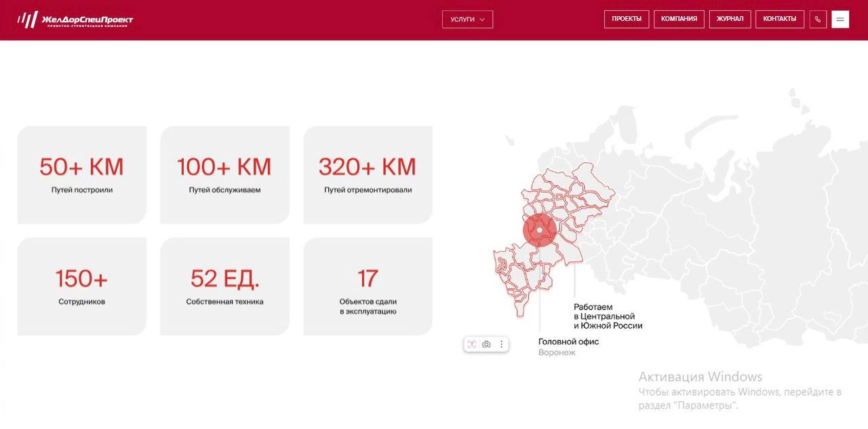Expand the Услуги dropdown

click(467, 19)
